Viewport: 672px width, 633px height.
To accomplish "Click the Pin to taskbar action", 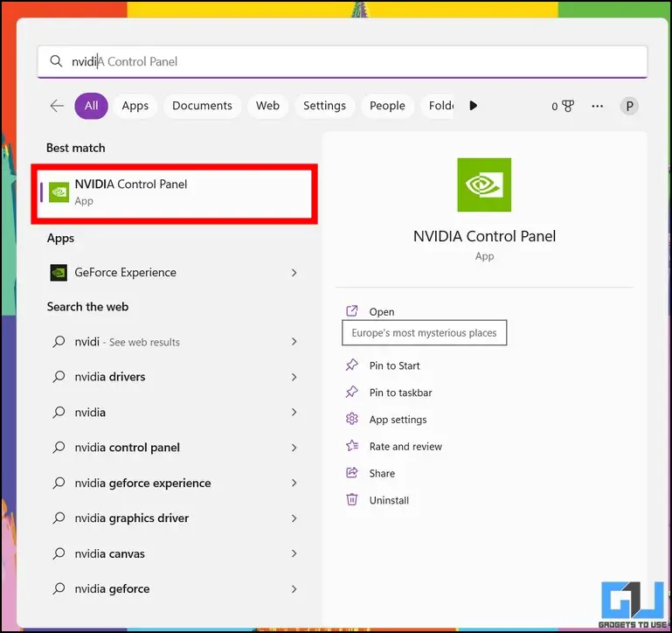I will point(400,393).
